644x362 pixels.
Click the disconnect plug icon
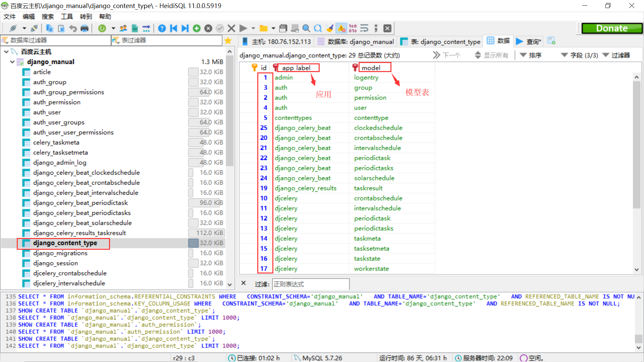click(x=34, y=28)
